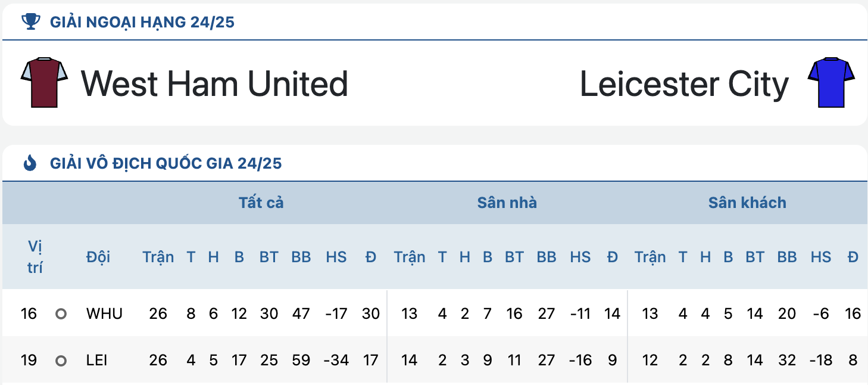Sort by the Đội column header
Image resolution: width=868 pixels, height=385 pixels.
98,257
